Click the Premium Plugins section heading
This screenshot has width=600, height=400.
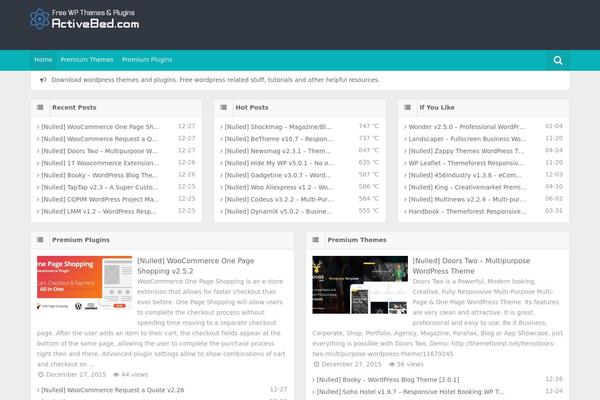point(81,240)
